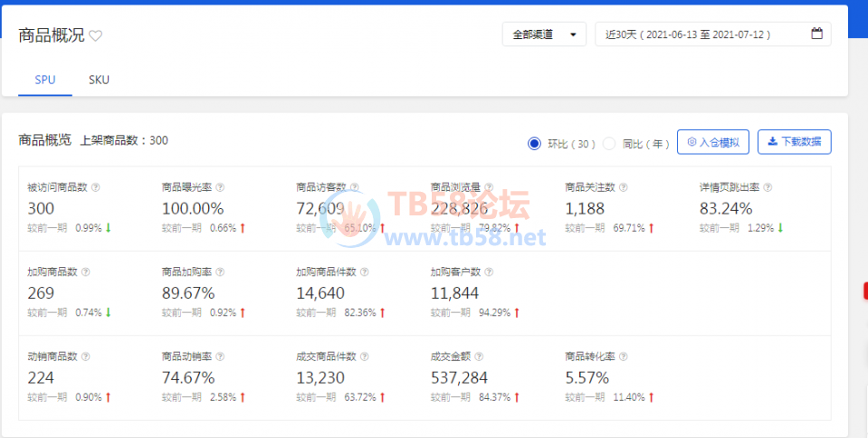Viewport: 868px width, 438px height.
Task: Click the heart favorite icon beside 商品概况
Action: click(96, 36)
